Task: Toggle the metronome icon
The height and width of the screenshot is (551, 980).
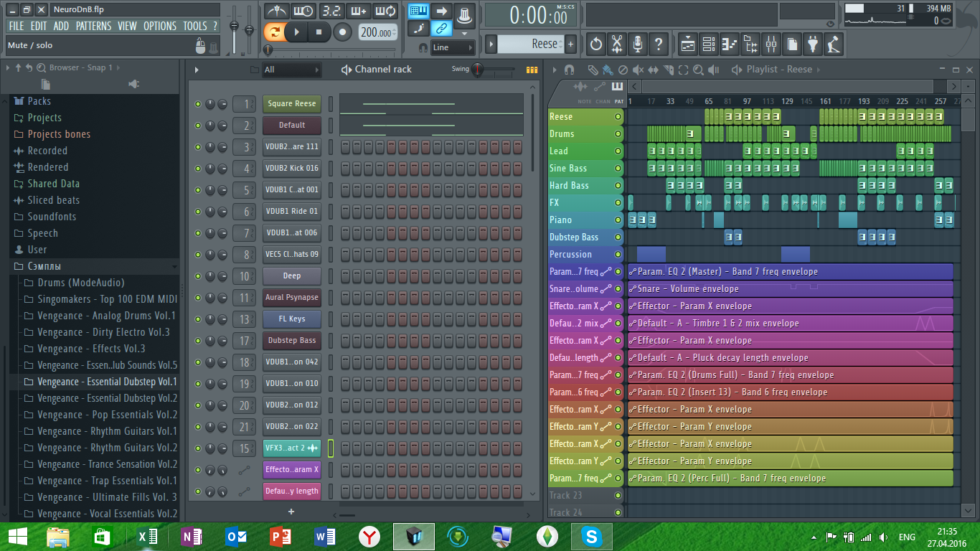Action: tap(276, 11)
